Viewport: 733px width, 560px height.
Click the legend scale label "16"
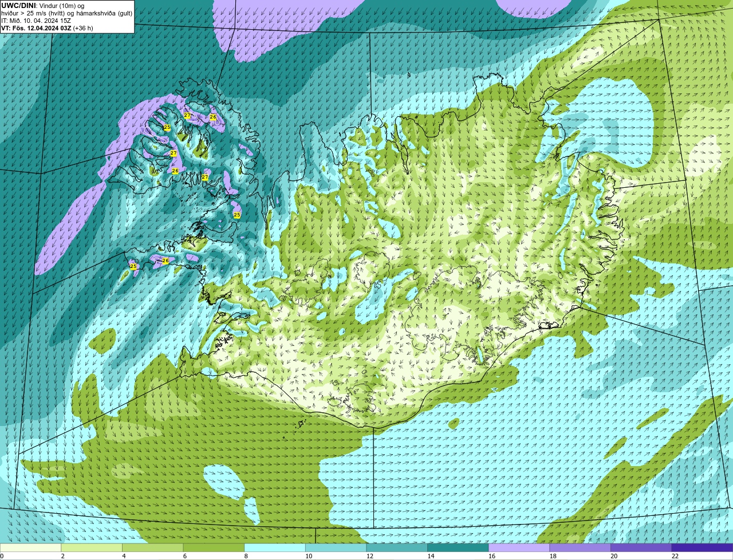point(492,556)
